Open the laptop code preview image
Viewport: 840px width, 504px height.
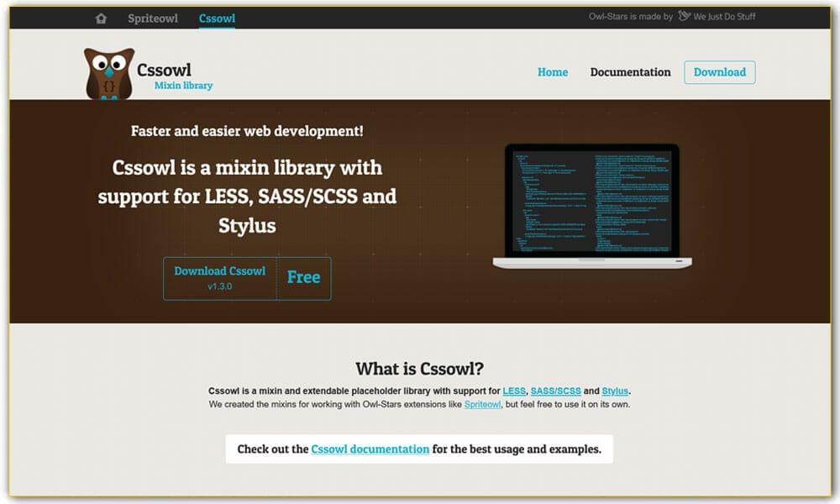click(591, 204)
